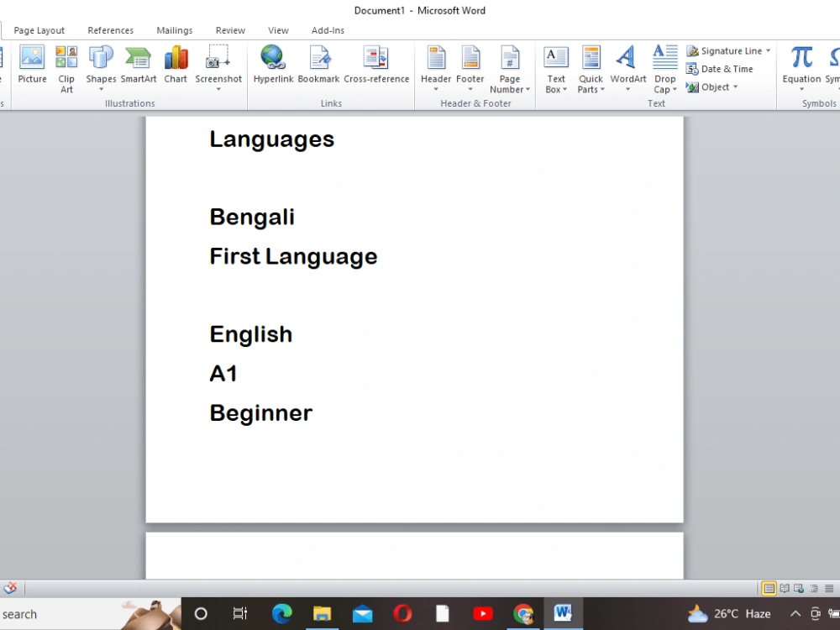840x630 pixels.
Task: Open the Screenshot tool
Action: pyautogui.click(x=218, y=67)
